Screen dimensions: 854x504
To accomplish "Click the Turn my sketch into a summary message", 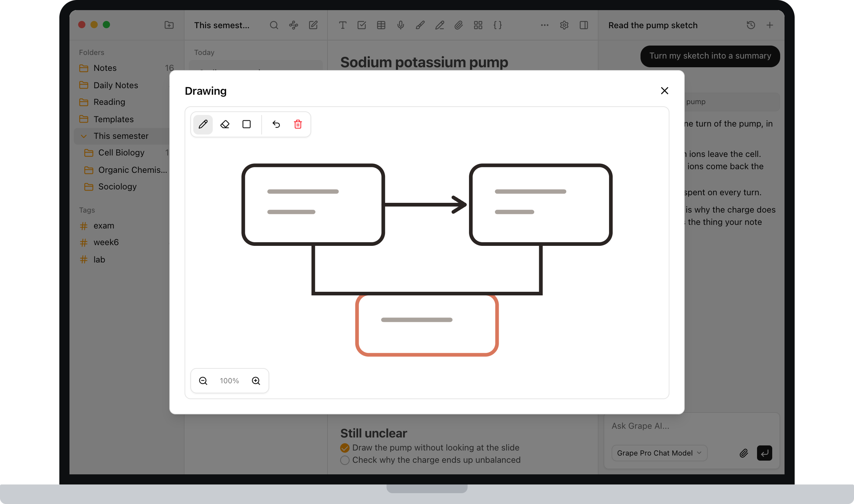I will (710, 56).
